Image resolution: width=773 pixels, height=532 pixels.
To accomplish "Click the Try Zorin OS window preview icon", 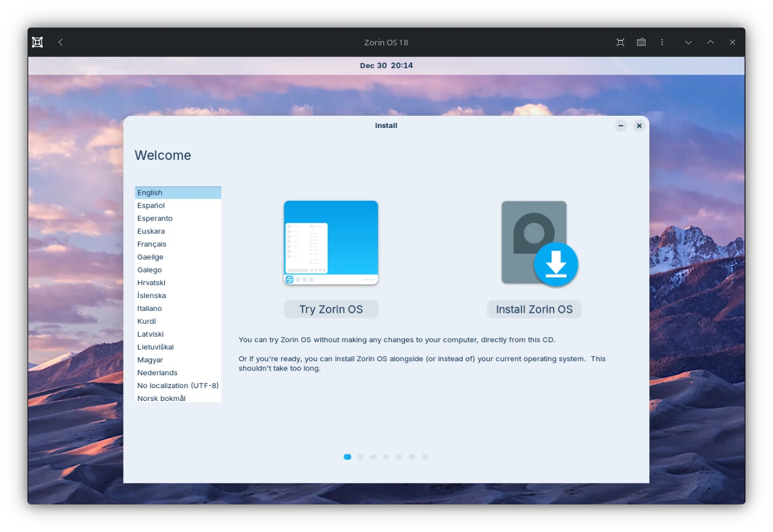I will (331, 242).
